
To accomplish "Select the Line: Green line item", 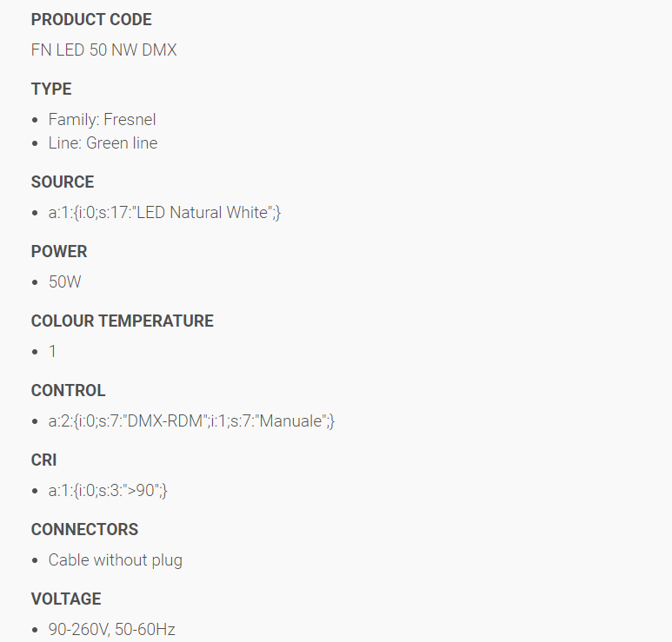I will [x=103, y=143].
